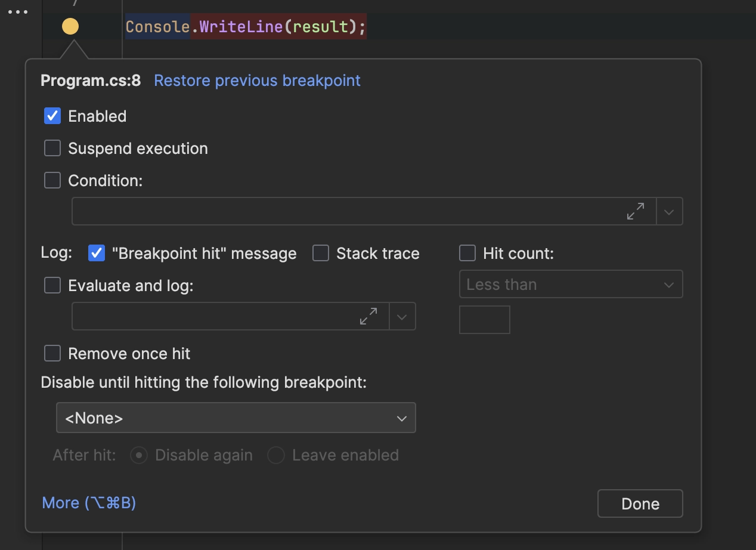The image size is (756, 550).
Task: Click result argument in the code
Action: coord(321,27)
